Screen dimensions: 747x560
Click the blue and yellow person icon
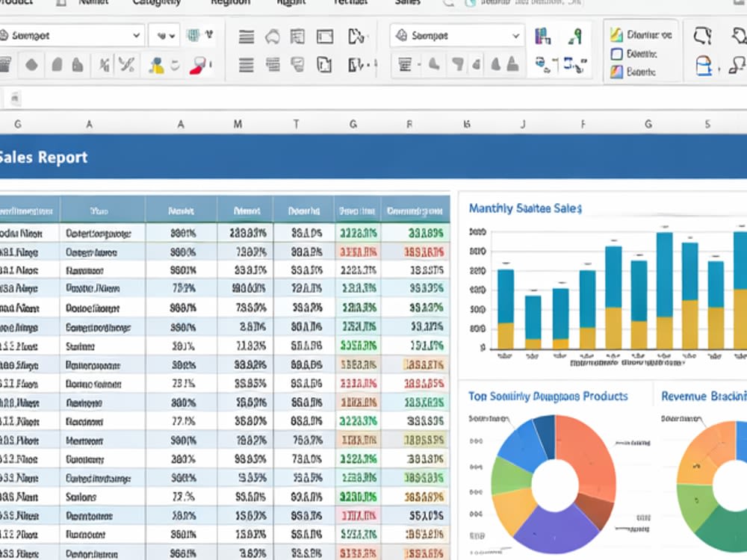tap(156, 65)
